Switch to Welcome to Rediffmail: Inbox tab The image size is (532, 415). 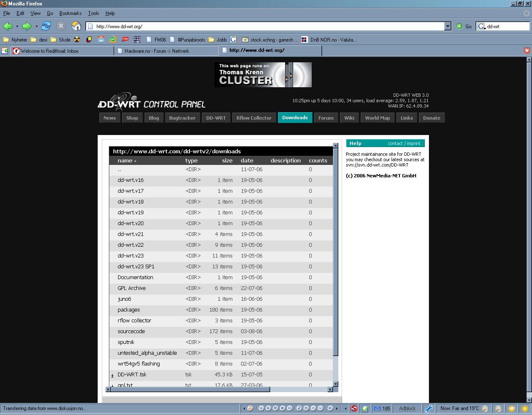(x=62, y=51)
